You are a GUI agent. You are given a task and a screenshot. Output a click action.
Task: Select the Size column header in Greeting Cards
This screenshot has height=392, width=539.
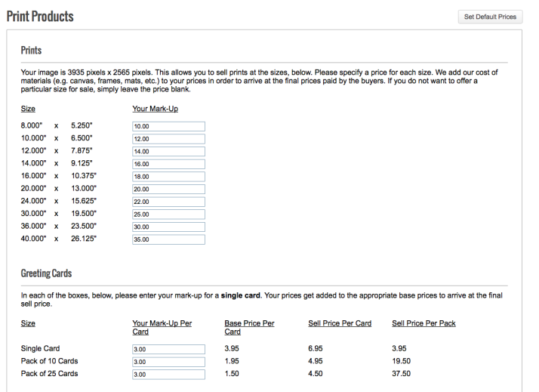click(28, 323)
